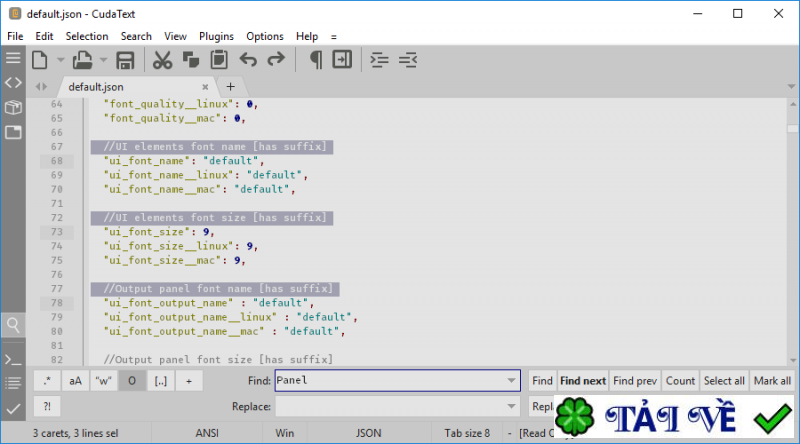Click the Indent lines toolbar icon
This screenshot has height=444, width=800.
point(380,61)
